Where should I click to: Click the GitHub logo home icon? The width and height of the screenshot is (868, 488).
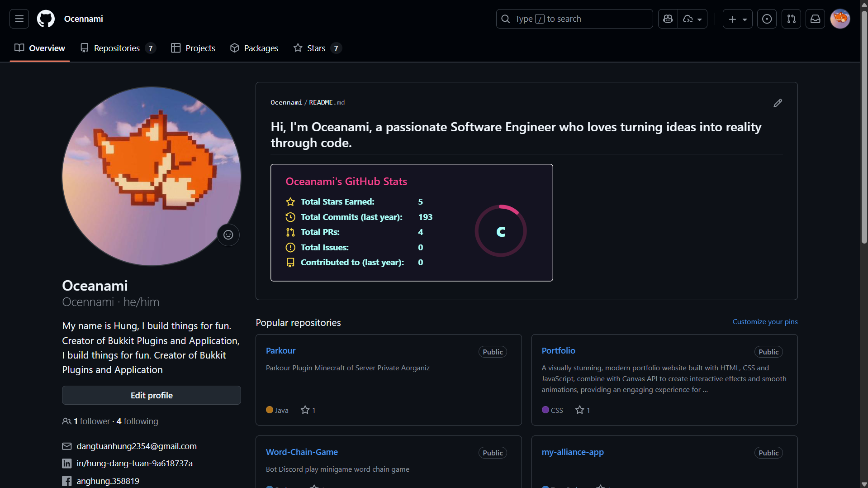[x=46, y=19]
